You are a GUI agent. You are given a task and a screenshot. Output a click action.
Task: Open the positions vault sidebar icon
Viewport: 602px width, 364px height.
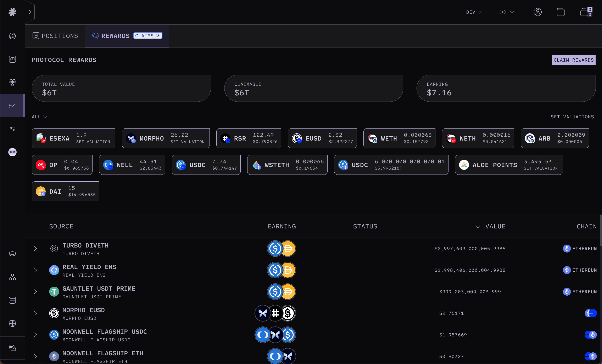pos(12,59)
